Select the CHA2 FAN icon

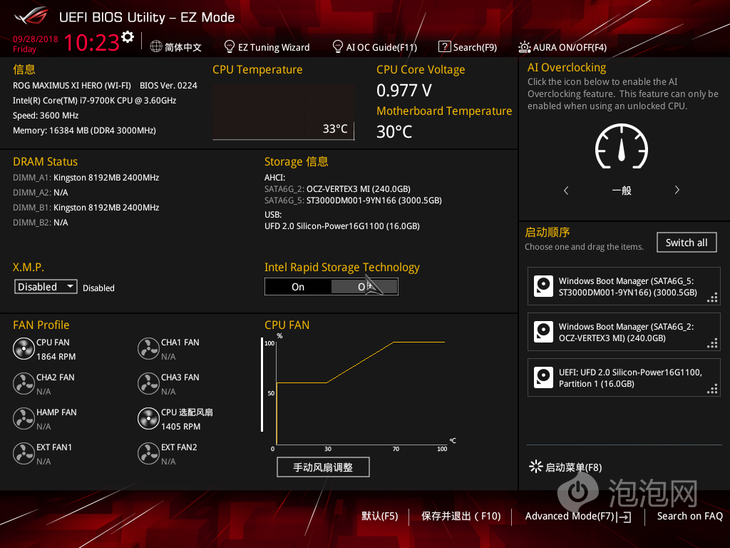click(x=24, y=384)
